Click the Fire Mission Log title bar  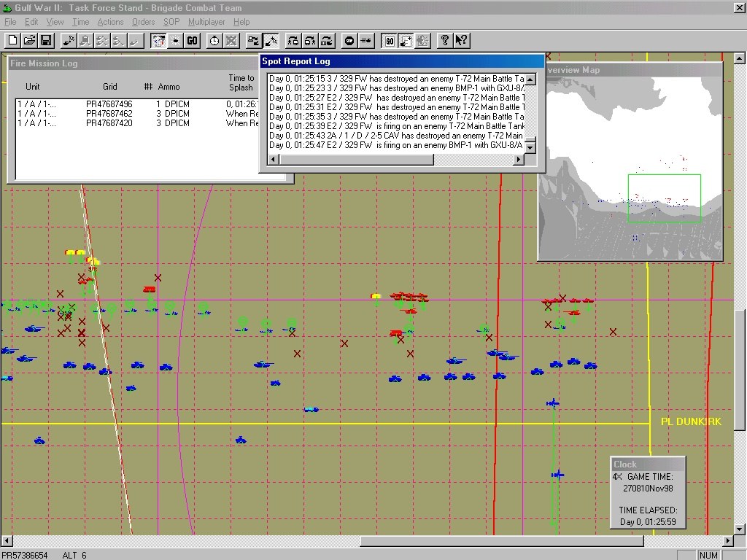coord(133,63)
